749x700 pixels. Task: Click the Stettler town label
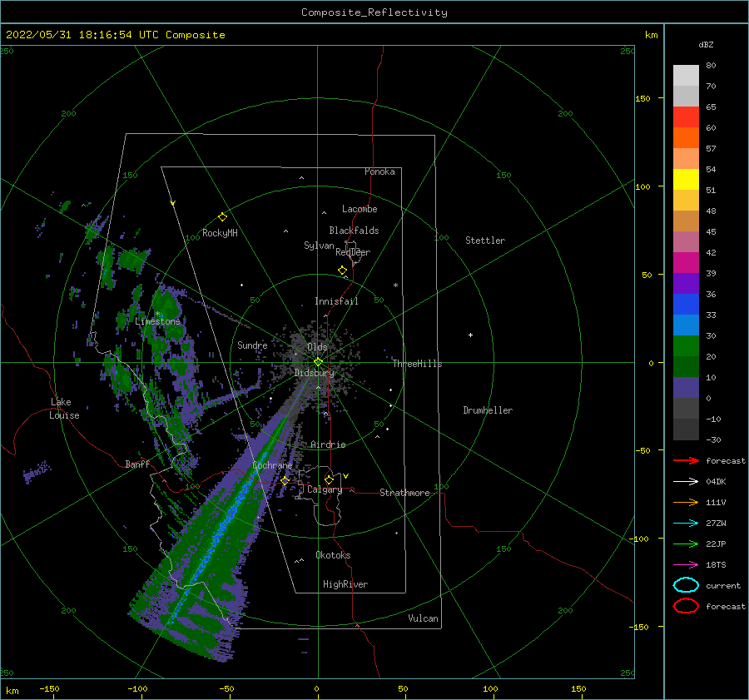click(x=485, y=241)
